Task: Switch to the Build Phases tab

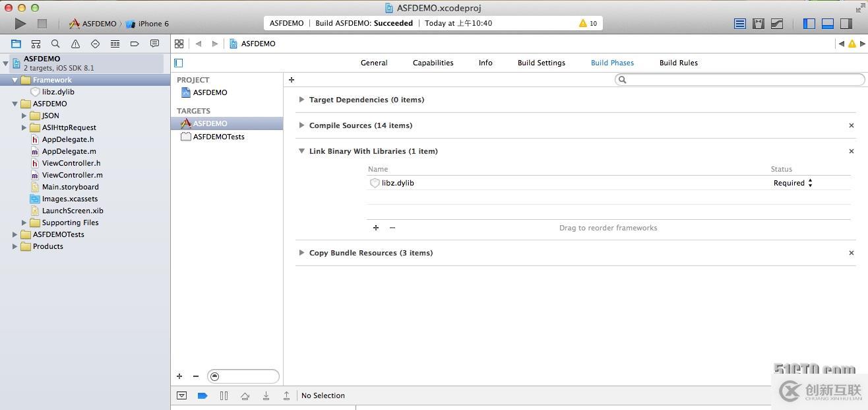Action: (x=612, y=63)
